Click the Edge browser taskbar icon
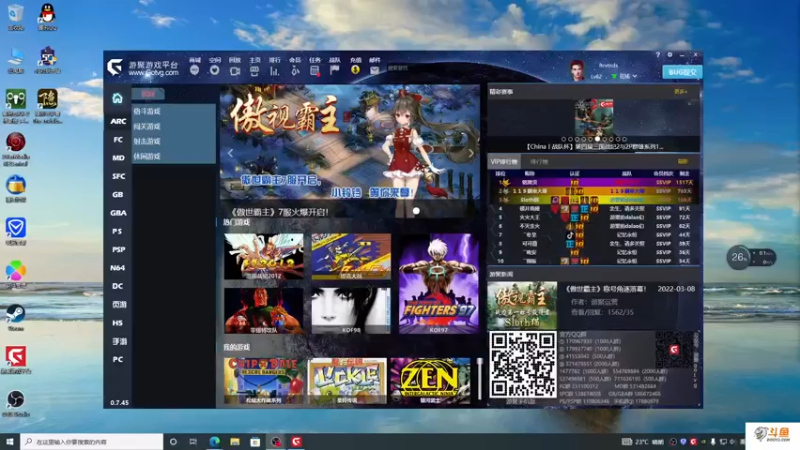Viewport: 800px width, 450px height. (214, 442)
